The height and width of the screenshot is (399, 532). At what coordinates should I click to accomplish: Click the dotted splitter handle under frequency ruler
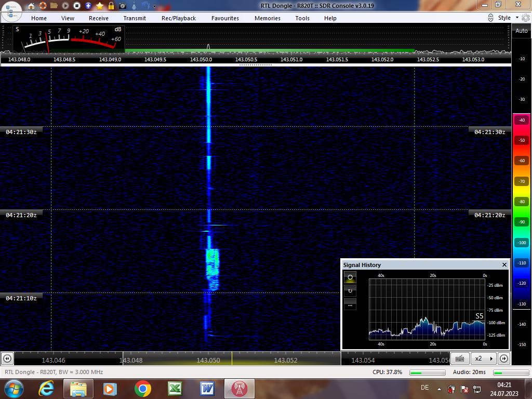pyautogui.click(x=256, y=65)
